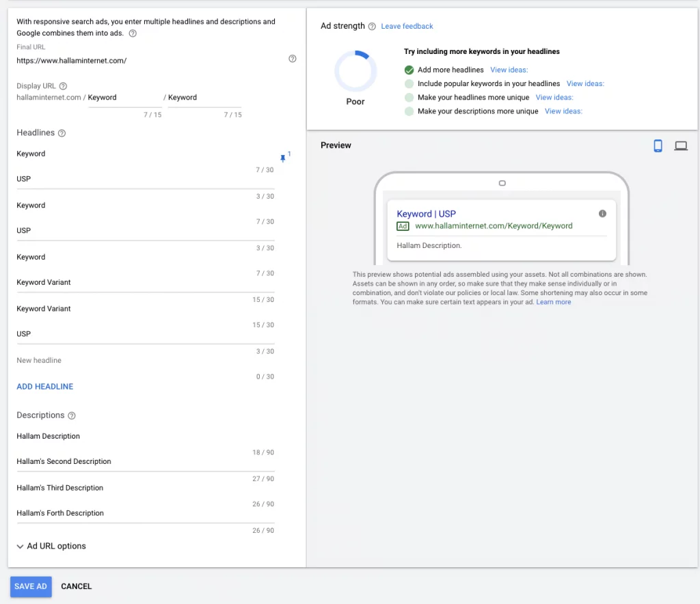
Task: Click help icon right of Final URL field
Action: tap(293, 59)
